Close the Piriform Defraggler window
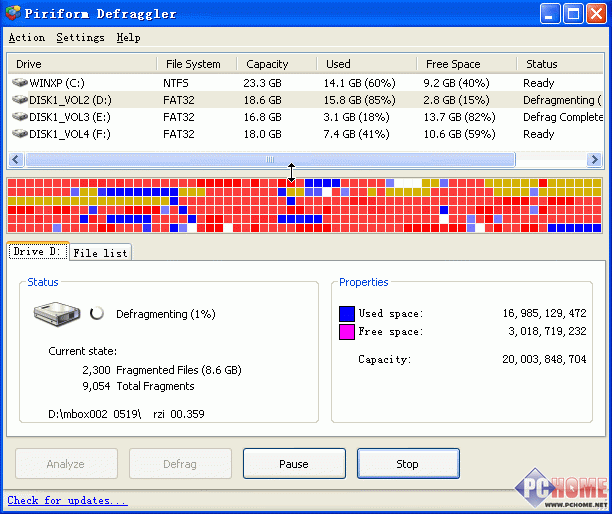 point(596,14)
